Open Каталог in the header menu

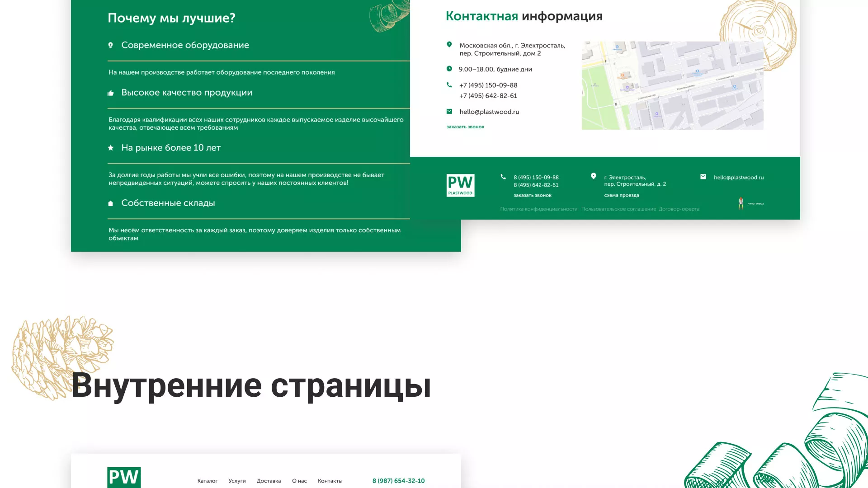click(208, 481)
